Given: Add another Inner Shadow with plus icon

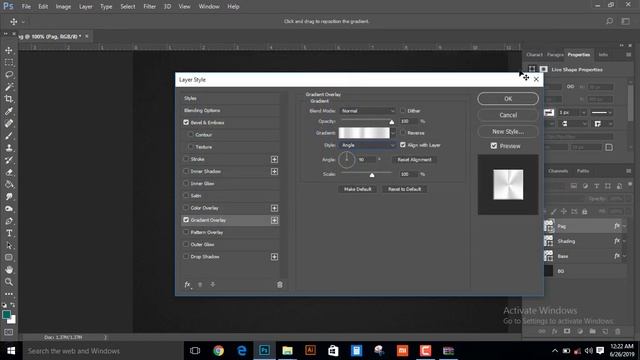Looking at the screenshot, I should [x=274, y=171].
